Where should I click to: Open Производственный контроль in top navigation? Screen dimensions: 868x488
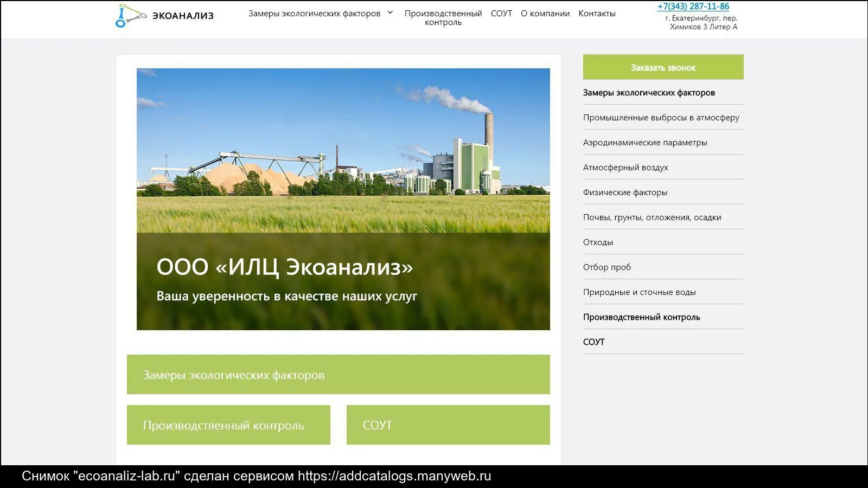(x=443, y=17)
